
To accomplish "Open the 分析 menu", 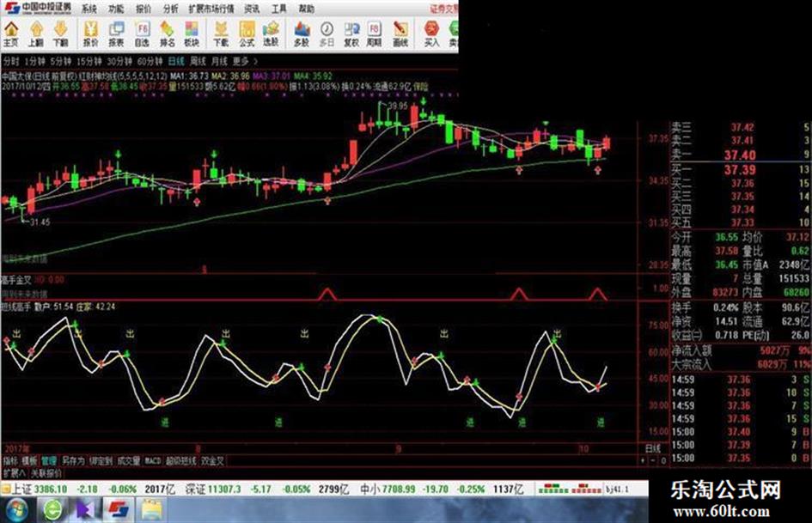I will (170, 9).
